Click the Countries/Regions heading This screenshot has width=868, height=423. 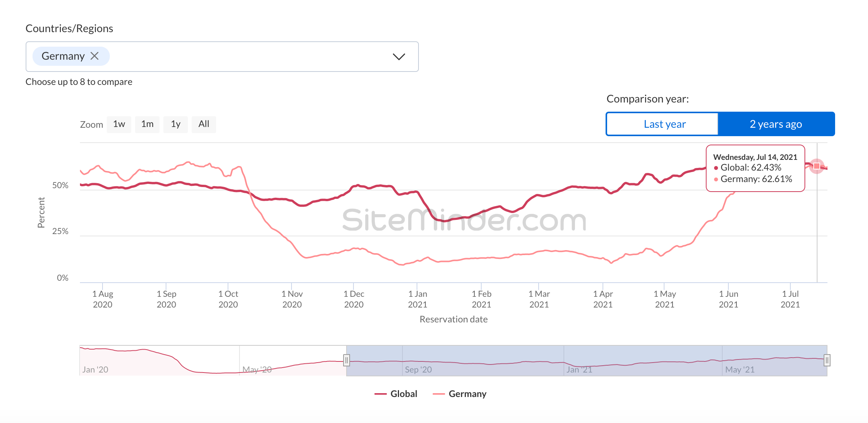(x=69, y=29)
